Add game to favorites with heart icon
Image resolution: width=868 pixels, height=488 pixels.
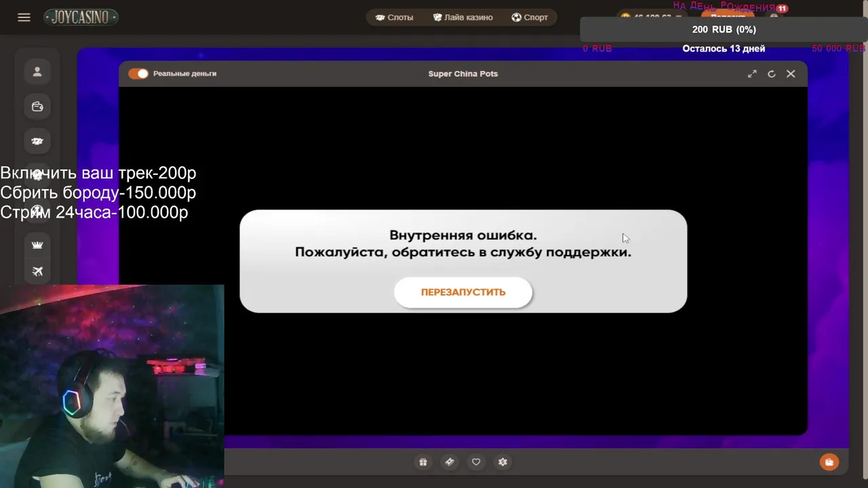pyautogui.click(x=476, y=462)
